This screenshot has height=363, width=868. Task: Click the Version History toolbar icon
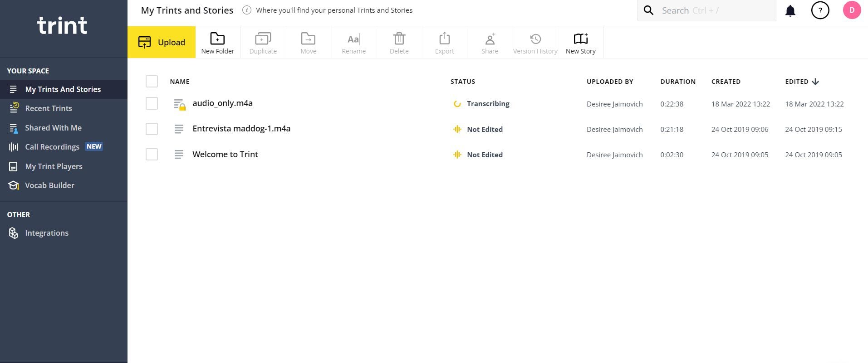click(x=535, y=43)
